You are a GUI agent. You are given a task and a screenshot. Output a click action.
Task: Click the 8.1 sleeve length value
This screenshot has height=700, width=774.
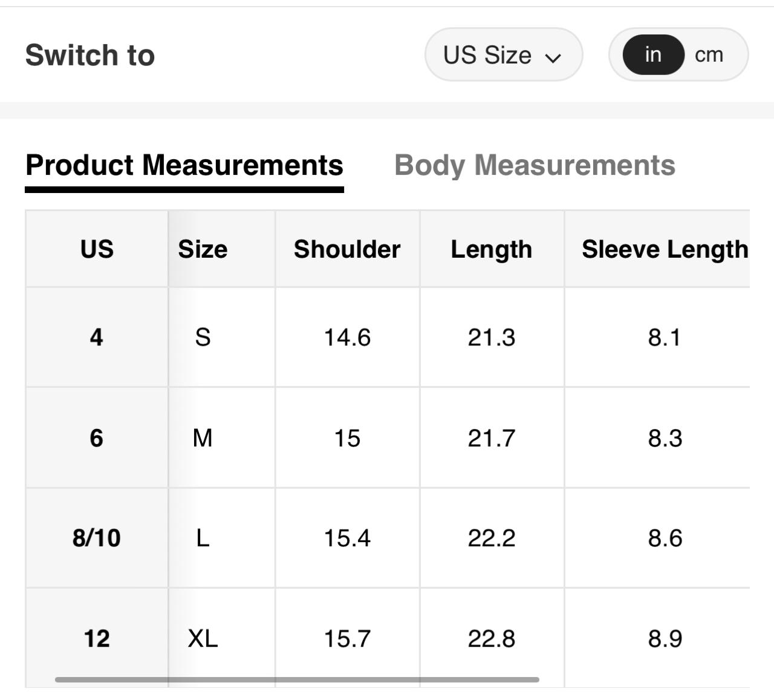(664, 337)
